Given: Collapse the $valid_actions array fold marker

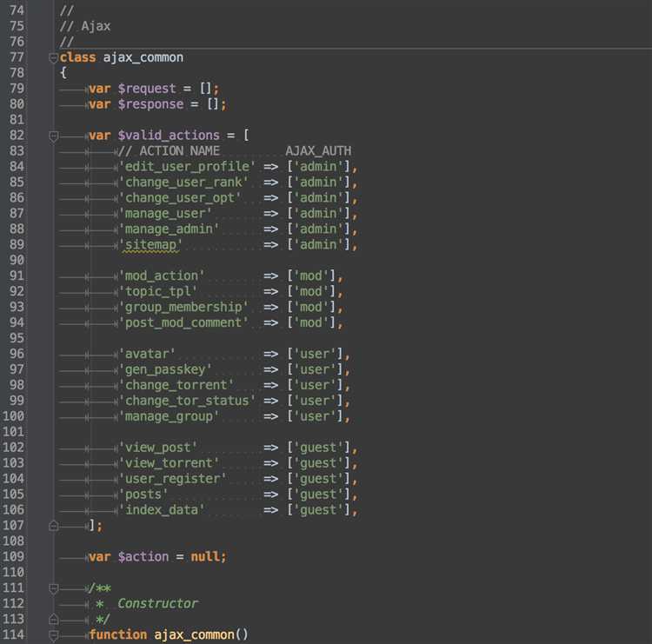Looking at the screenshot, I should pyautogui.click(x=53, y=136).
